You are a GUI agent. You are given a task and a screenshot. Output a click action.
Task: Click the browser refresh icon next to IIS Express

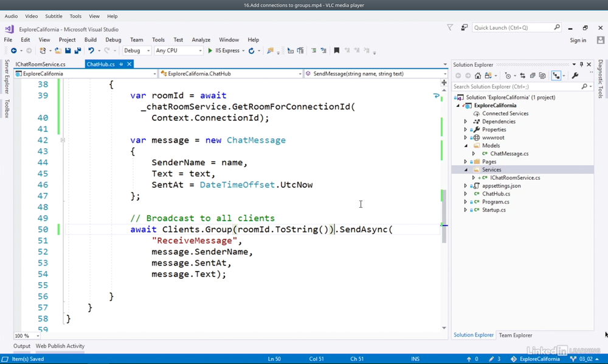[251, 51]
